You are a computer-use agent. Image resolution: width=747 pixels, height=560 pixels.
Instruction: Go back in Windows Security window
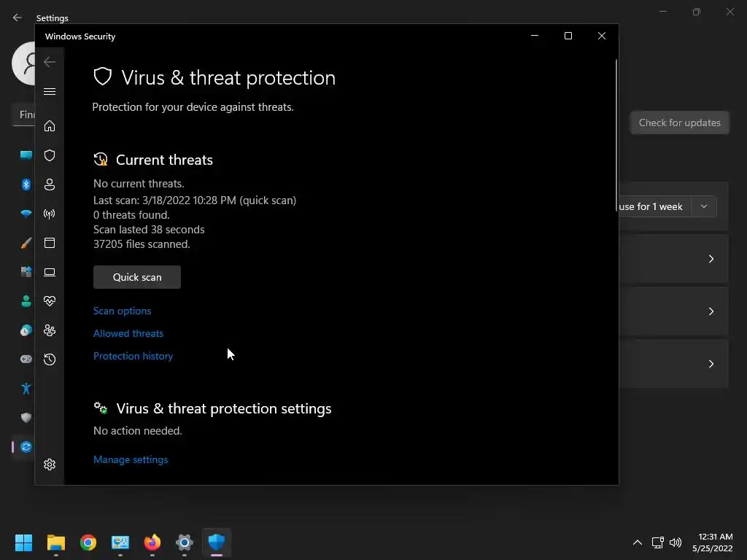pos(50,62)
